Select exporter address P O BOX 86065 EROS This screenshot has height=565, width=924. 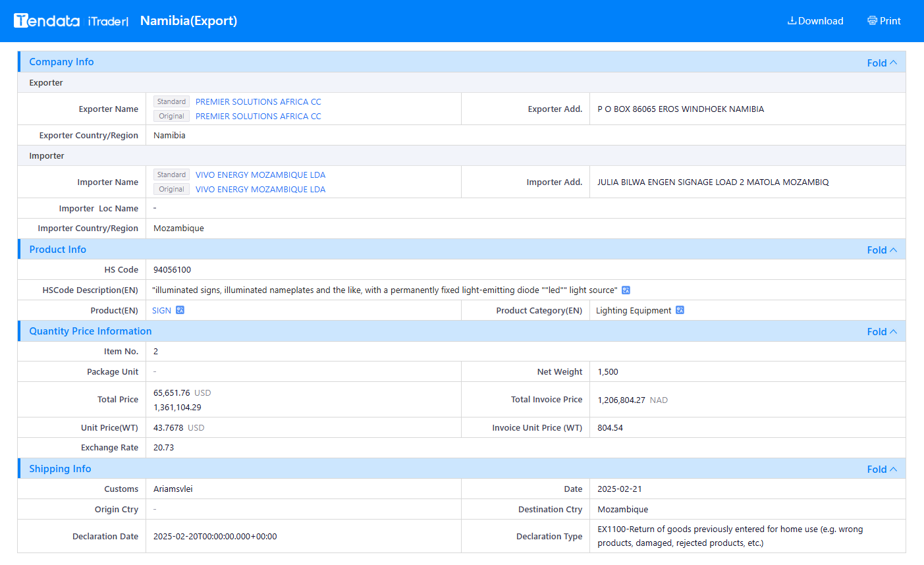point(680,109)
